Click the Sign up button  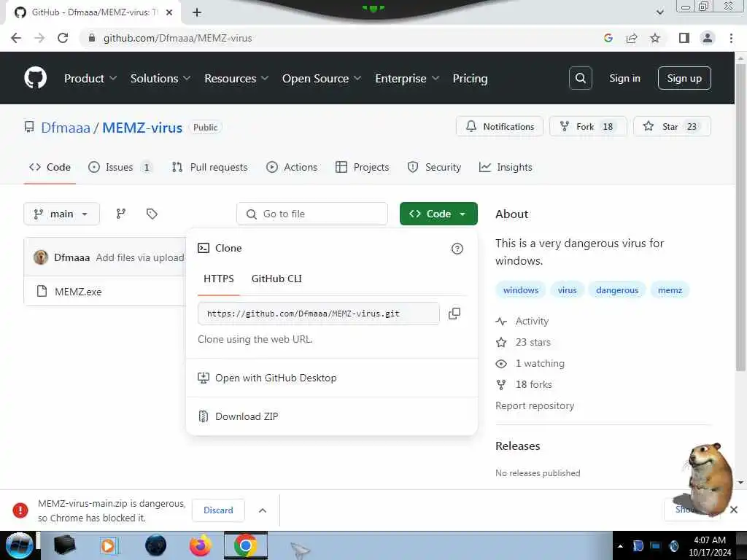click(684, 78)
